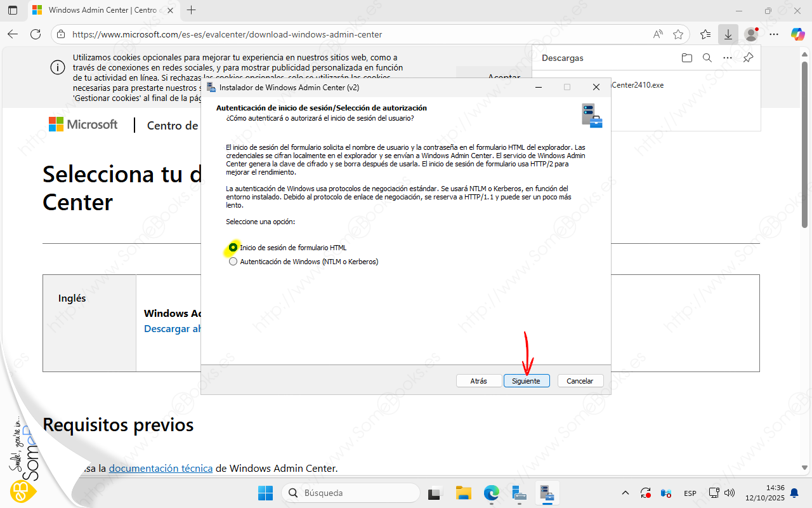Open the documentación técnica link
Screen dimensions: 812x508
click(160, 469)
